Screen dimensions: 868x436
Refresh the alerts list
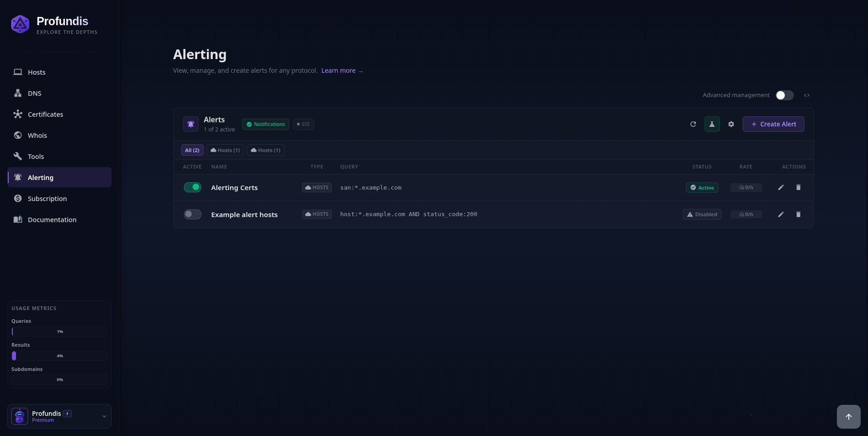pyautogui.click(x=693, y=124)
